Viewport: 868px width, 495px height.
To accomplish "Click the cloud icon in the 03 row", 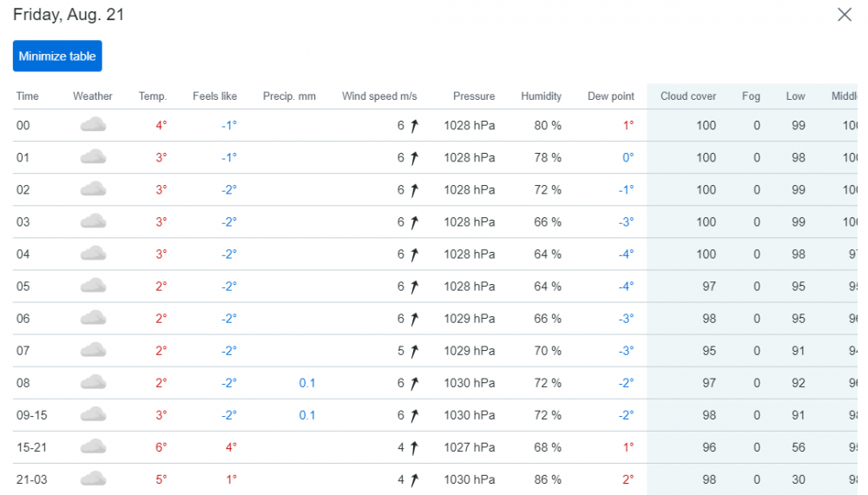I will click(x=93, y=221).
